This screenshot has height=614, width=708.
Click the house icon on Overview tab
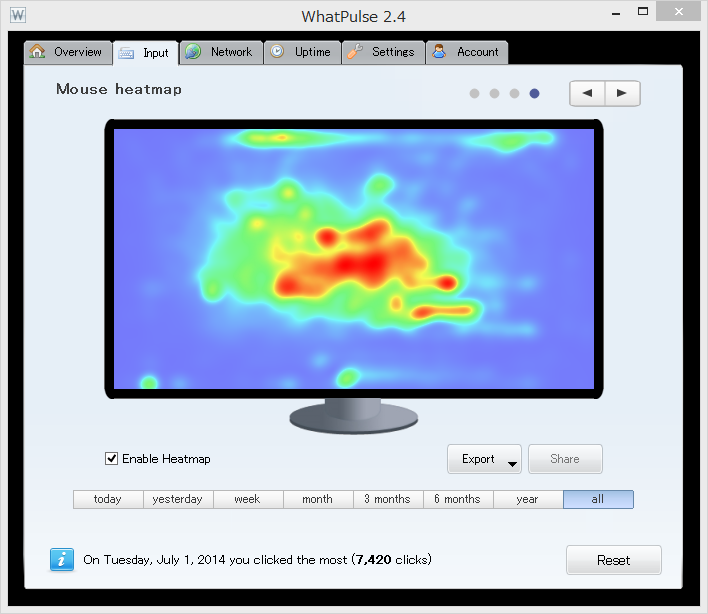coord(37,51)
